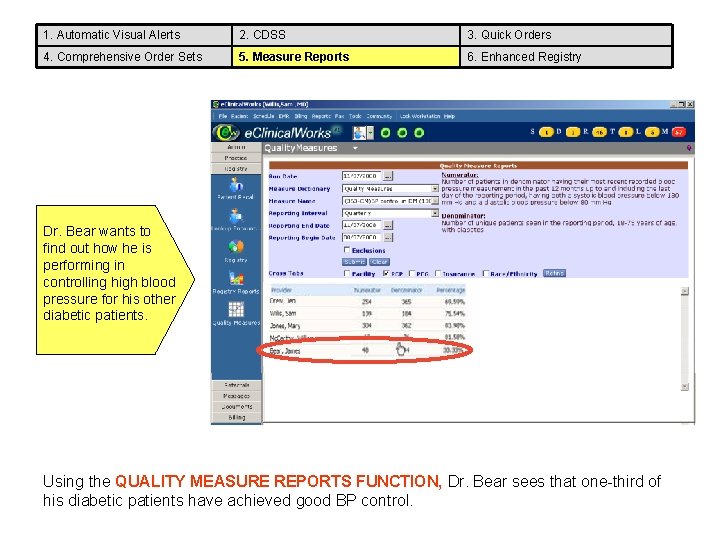Click the Quality Measures grid icon
Screen dimensions: 720x540
pyautogui.click(x=236, y=309)
